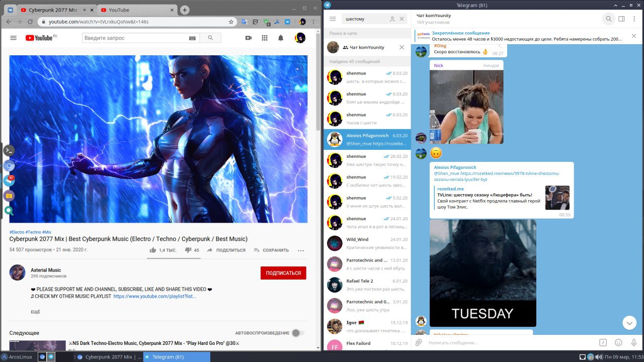Hide the pinned message in Telegram
The width and height of the screenshot is (644, 362).
coord(634,36)
